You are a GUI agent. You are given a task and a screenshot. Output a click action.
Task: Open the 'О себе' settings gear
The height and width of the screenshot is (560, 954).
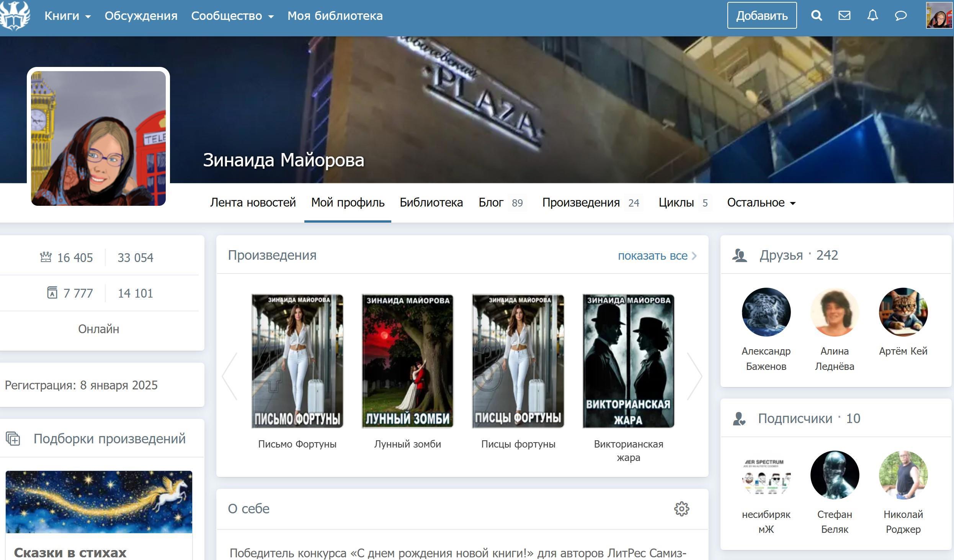click(x=681, y=509)
